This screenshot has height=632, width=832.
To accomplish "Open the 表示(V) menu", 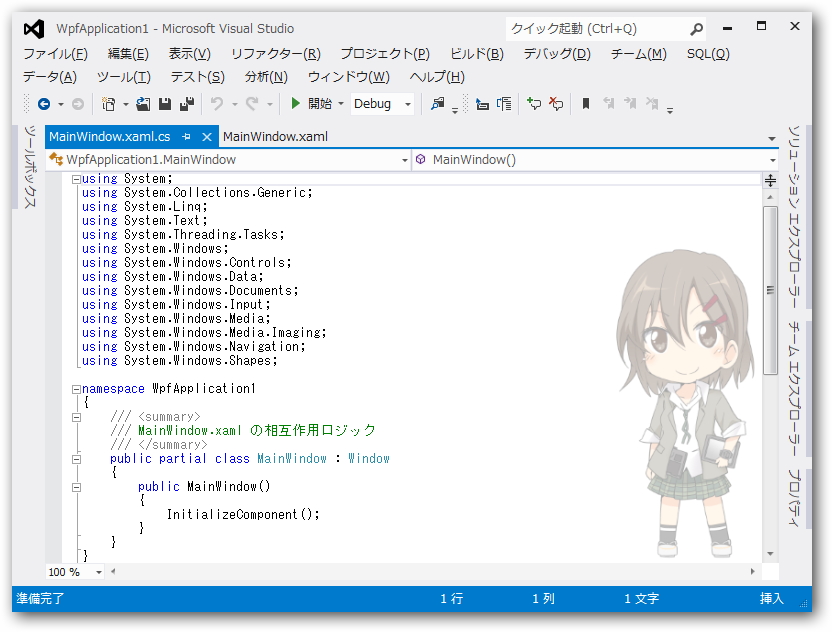I will click(189, 54).
